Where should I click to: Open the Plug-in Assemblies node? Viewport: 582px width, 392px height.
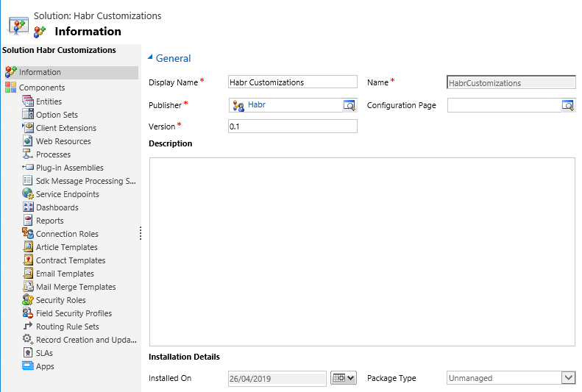[69, 168]
